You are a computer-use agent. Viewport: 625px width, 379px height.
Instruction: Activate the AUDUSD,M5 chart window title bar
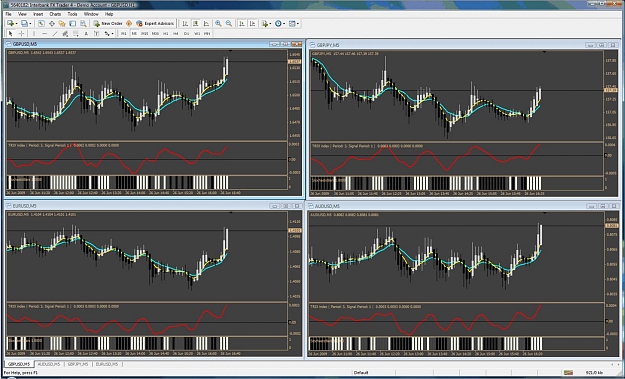(463, 206)
